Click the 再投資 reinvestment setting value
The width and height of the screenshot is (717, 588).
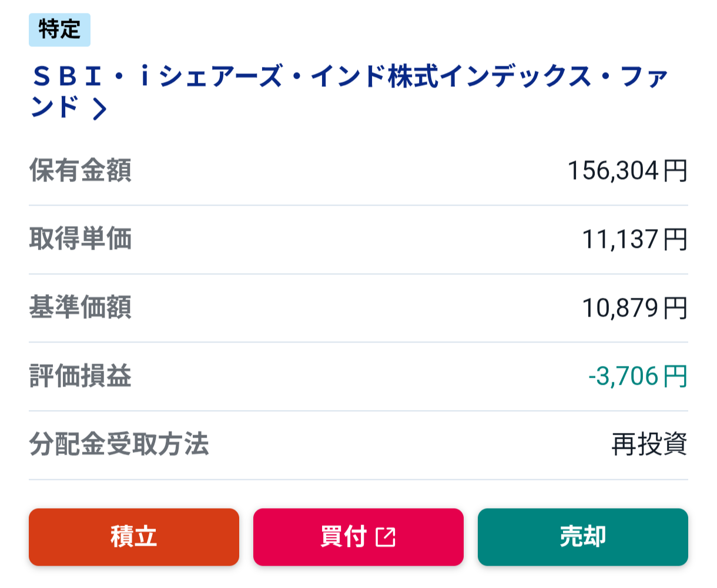(x=649, y=445)
